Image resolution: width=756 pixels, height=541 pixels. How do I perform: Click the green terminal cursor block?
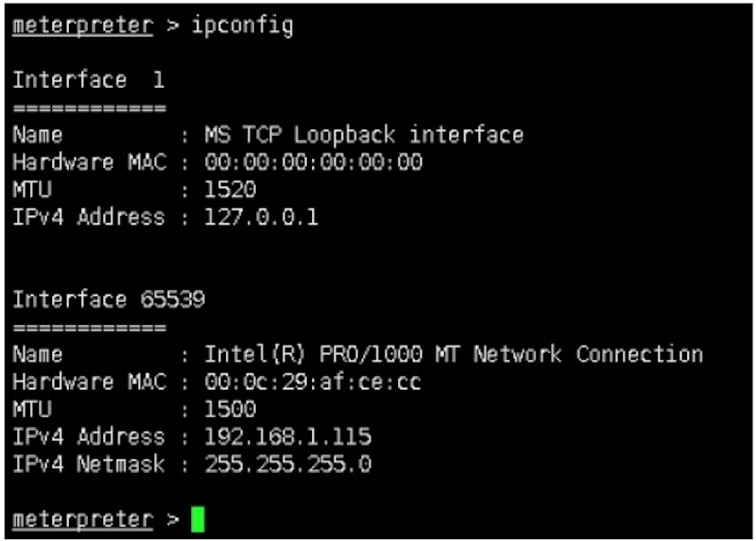click(198, 519)
